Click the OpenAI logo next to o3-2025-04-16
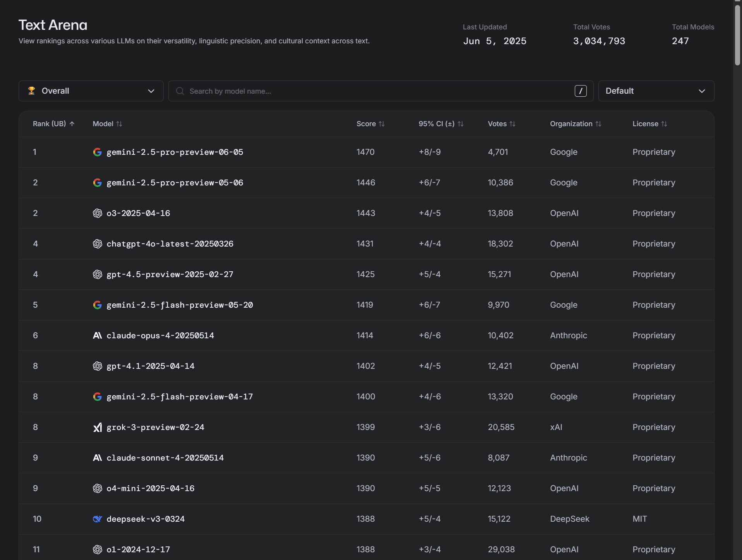This screenshot has width=742, height=560. pyautogui.click(x=97, y=213)
